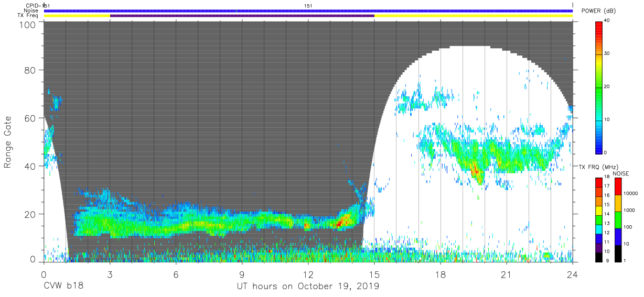Click the NOISE legend title
Viewport: 644px width, 297px height.
(621, 173)
